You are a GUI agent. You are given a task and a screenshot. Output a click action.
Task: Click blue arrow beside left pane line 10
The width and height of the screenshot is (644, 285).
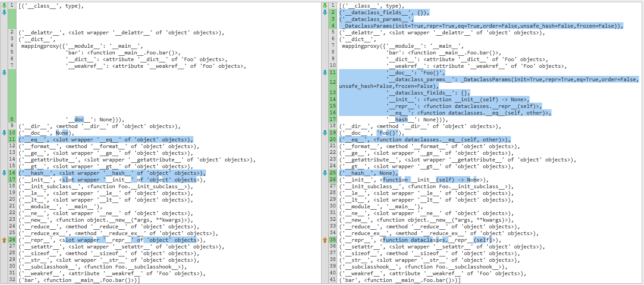4,133
